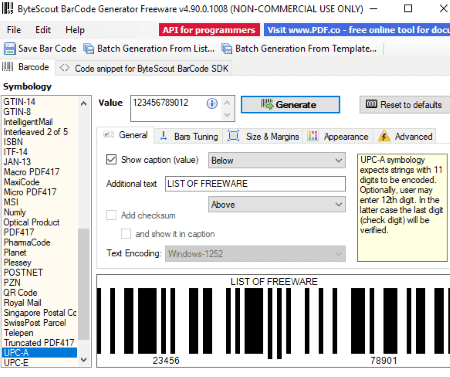Click Value field scroll up arrow
The width and height of the screenshot is (450, 377).
[227, 103]
